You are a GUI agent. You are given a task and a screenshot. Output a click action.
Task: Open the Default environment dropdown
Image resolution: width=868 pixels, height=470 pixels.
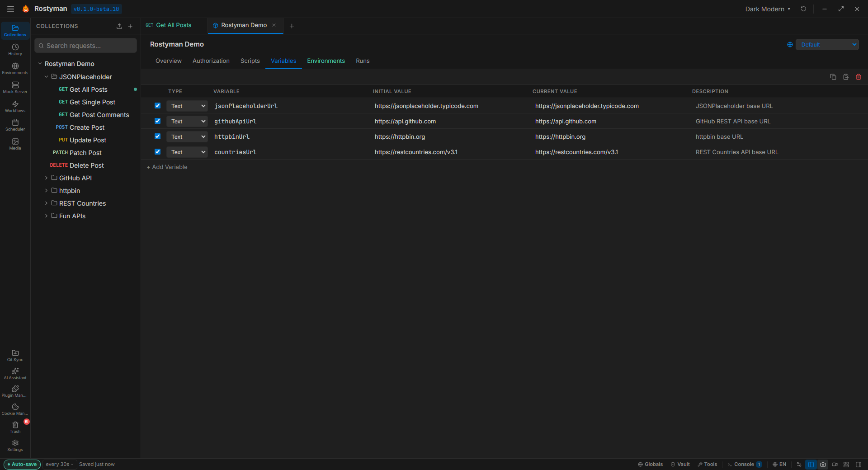826,45
